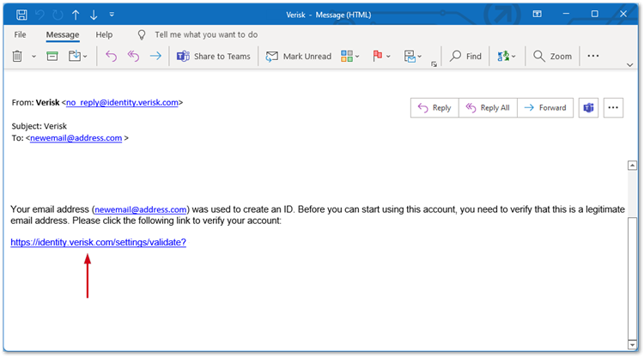Click the Redo icon in title bar
644x357 pixels.
pos(58,15)
